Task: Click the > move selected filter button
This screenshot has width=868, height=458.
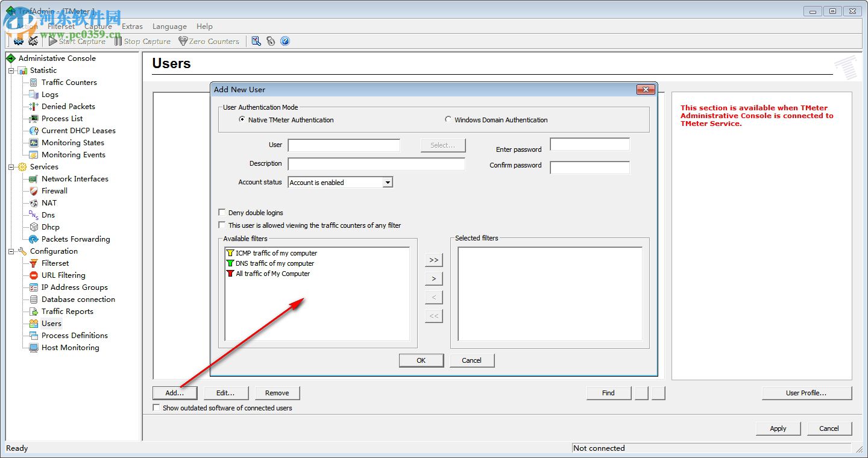Action: [433, 278]
